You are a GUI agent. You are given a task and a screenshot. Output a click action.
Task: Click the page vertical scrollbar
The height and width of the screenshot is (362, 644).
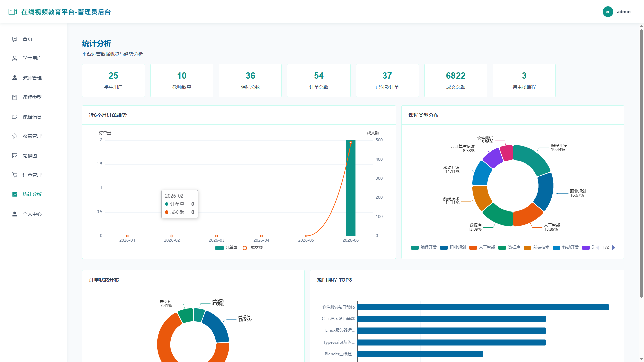pyautogui.click(x=641, y=164)
